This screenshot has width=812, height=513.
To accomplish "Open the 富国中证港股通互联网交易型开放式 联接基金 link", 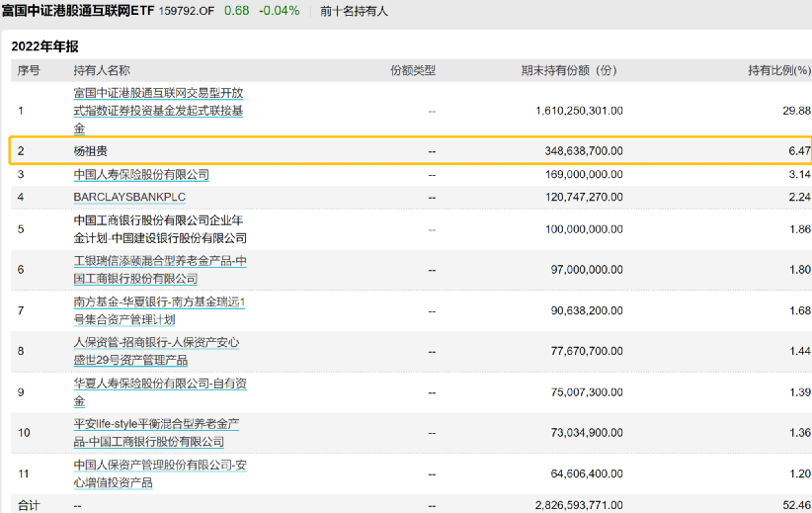I will pyautogui.click(x=158, y=111).
